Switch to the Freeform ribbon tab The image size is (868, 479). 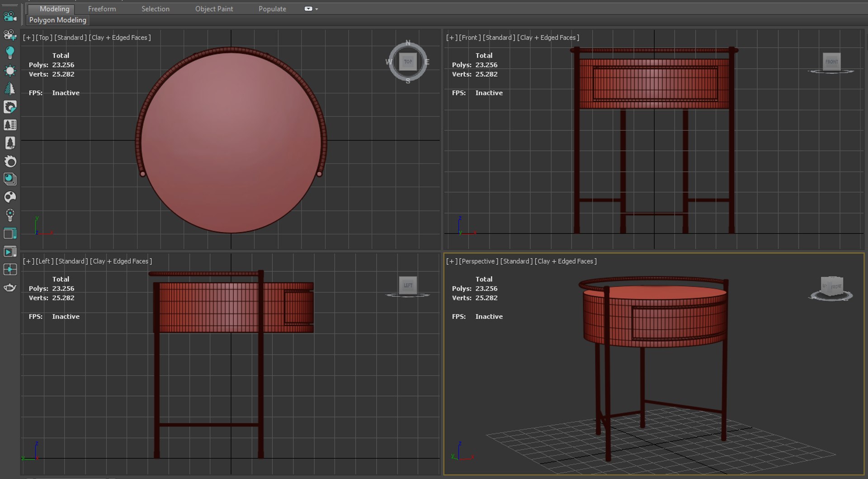pos(102,9)
